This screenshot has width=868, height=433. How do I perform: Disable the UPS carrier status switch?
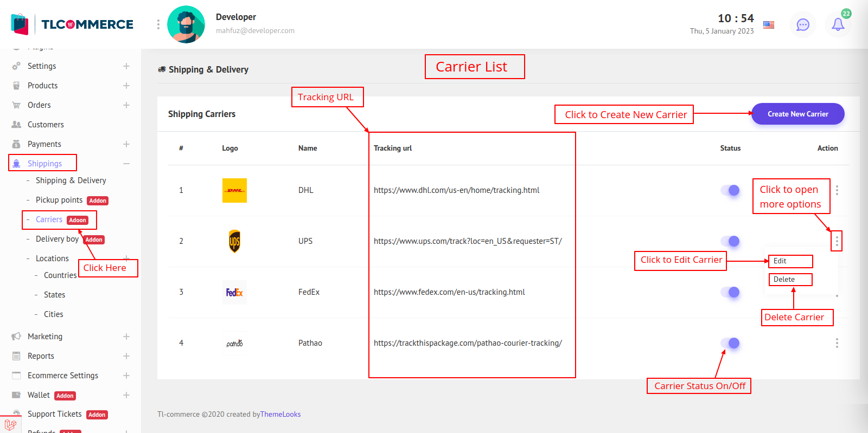[730, 241]
